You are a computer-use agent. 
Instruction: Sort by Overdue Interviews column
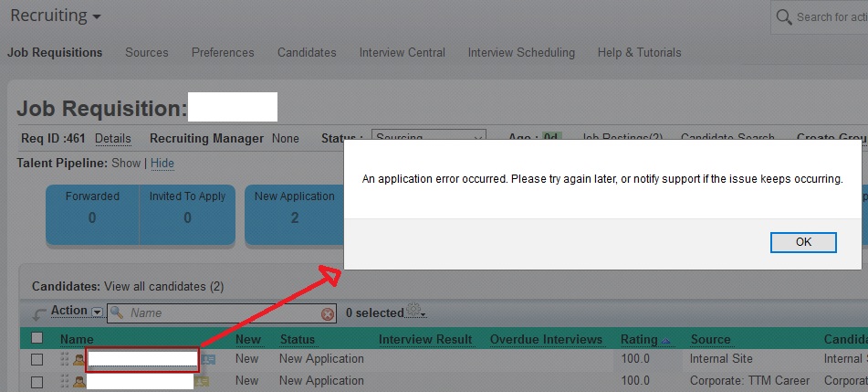click(x=546, y=339)
